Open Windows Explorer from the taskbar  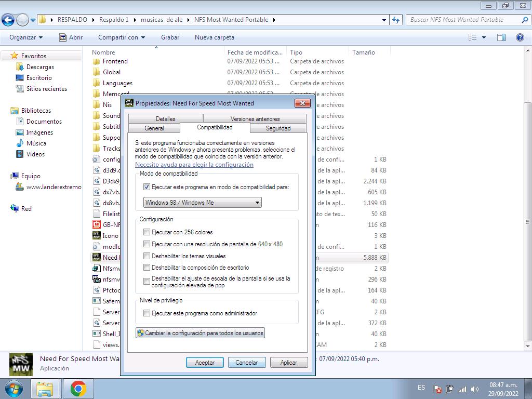point(45,389)
